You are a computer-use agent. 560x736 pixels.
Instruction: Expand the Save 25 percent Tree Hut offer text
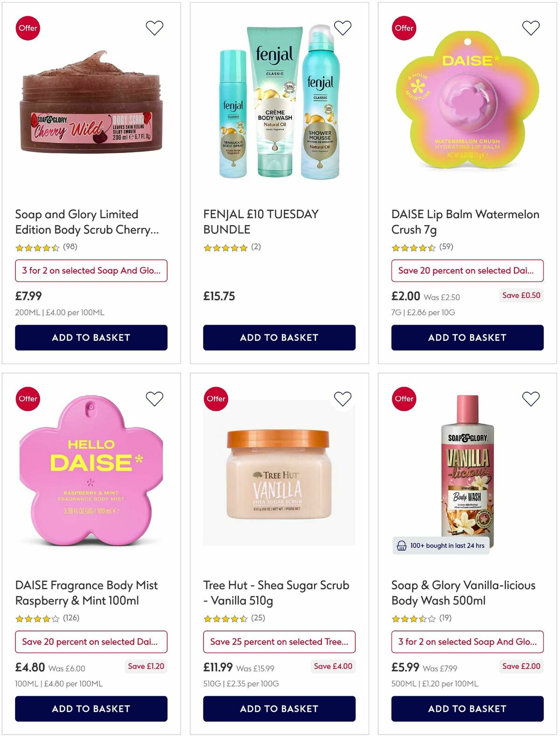(x=279, y=642)
